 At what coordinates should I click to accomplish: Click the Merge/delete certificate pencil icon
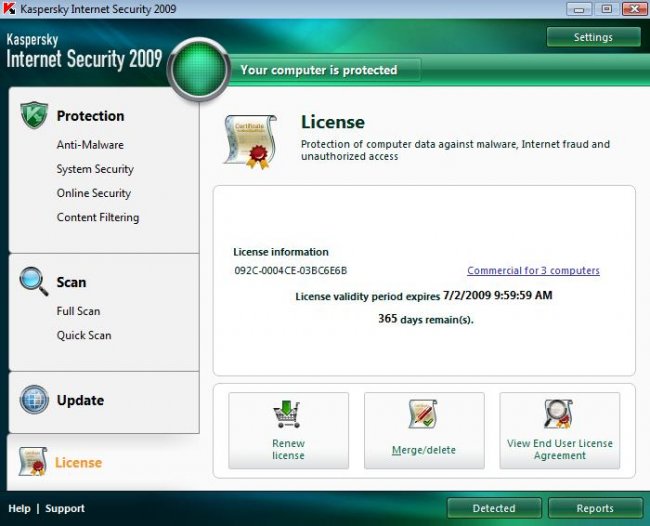pos(423,414)
